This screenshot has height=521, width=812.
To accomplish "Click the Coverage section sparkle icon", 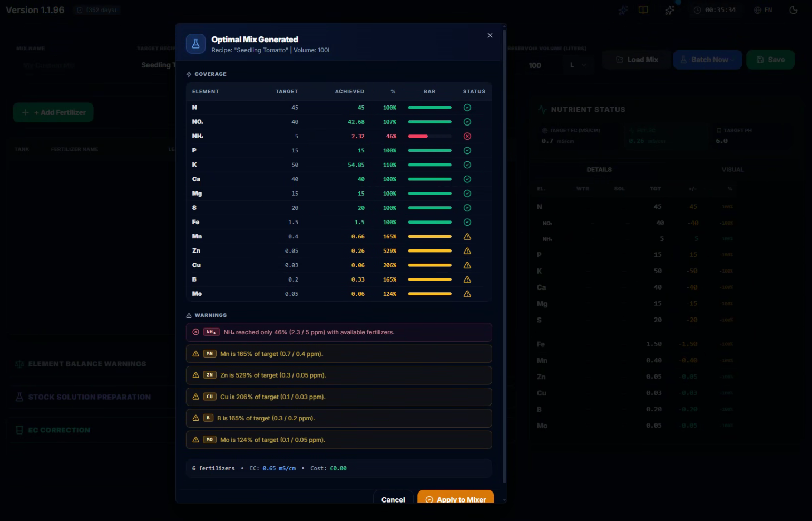I will click(189, 74).
